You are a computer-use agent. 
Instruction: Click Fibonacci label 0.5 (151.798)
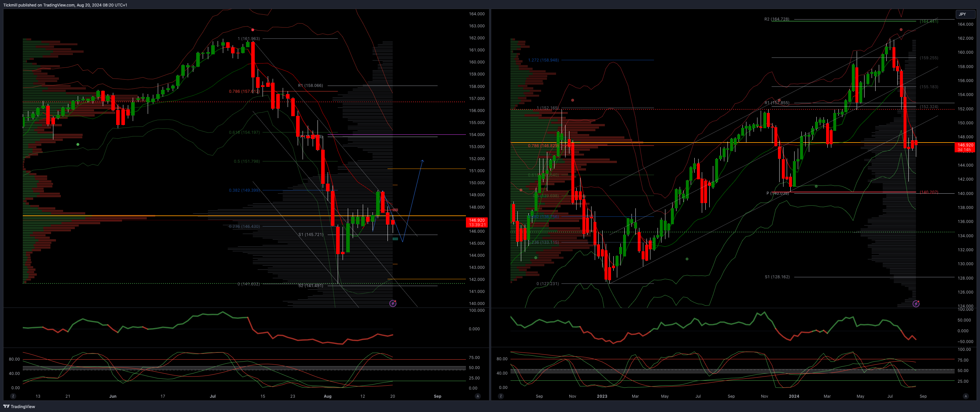(247, 161)
